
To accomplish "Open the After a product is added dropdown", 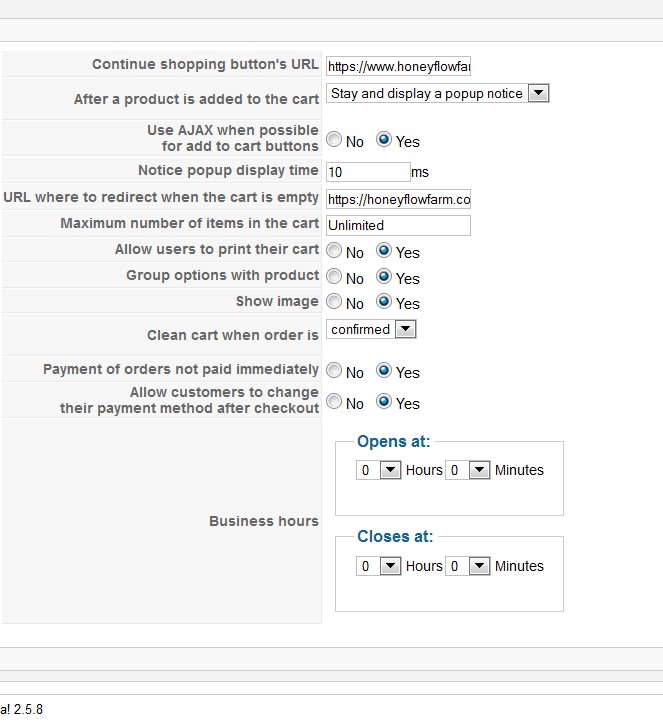I will click(x=438, y=93).
